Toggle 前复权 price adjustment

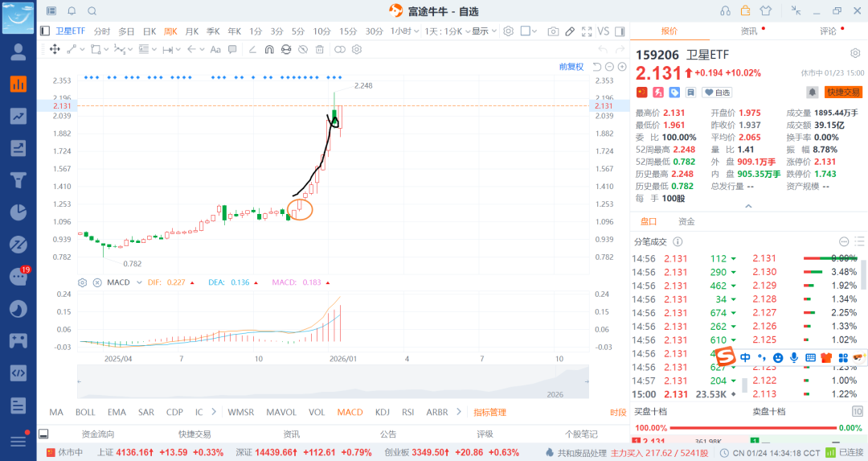click(571, 67)
